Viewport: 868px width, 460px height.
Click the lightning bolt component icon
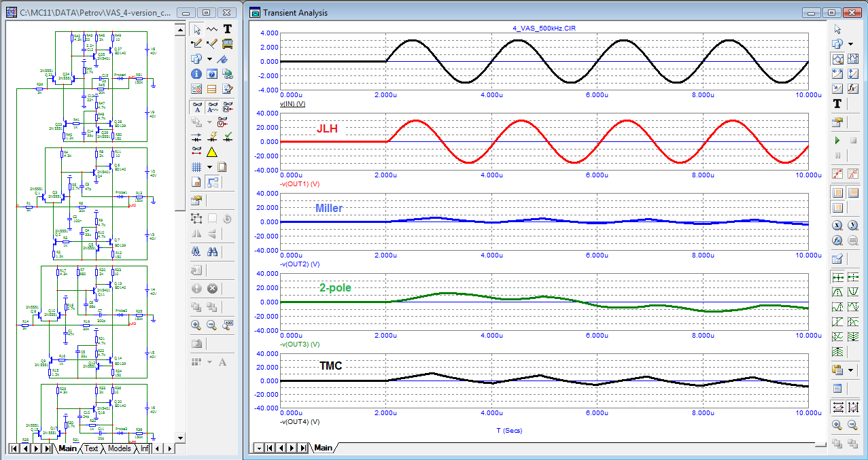[213, 137]
